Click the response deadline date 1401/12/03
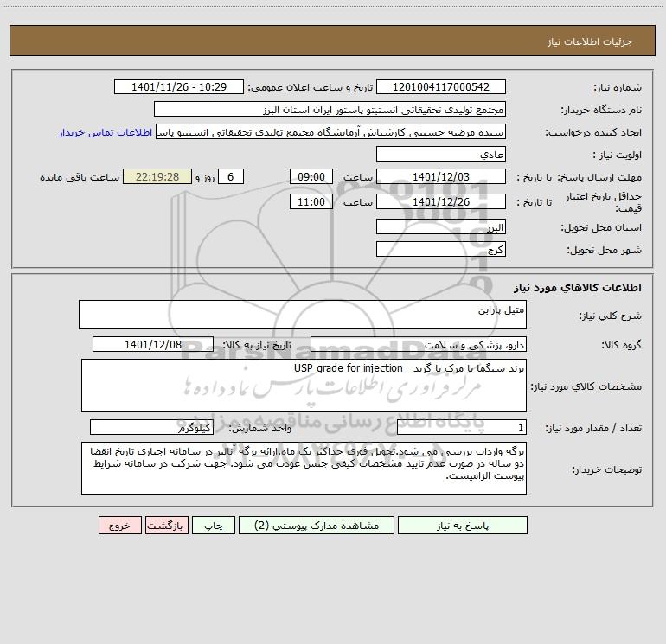 441,177
